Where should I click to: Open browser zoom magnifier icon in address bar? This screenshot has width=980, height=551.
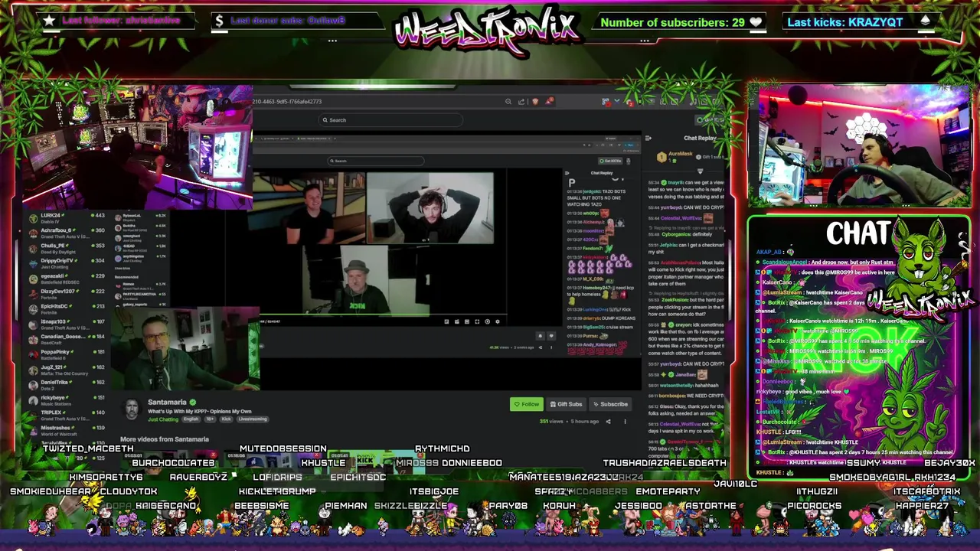(508, 102)
